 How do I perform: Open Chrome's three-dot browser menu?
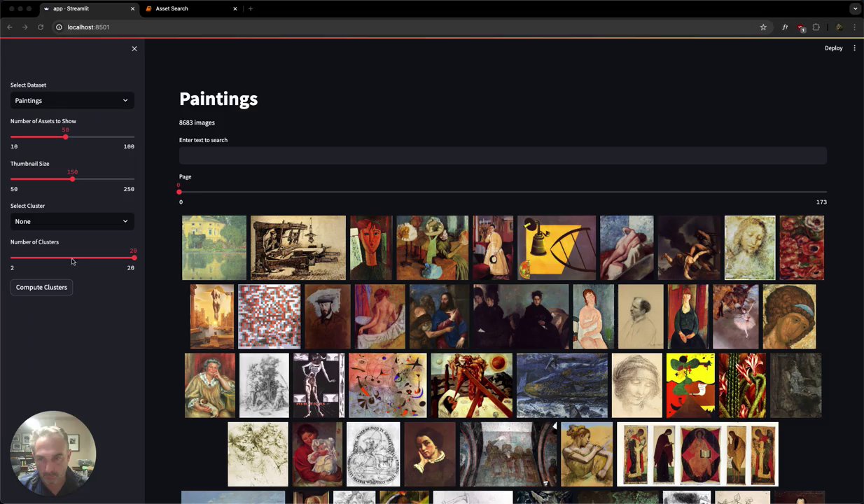click(854, 27)
